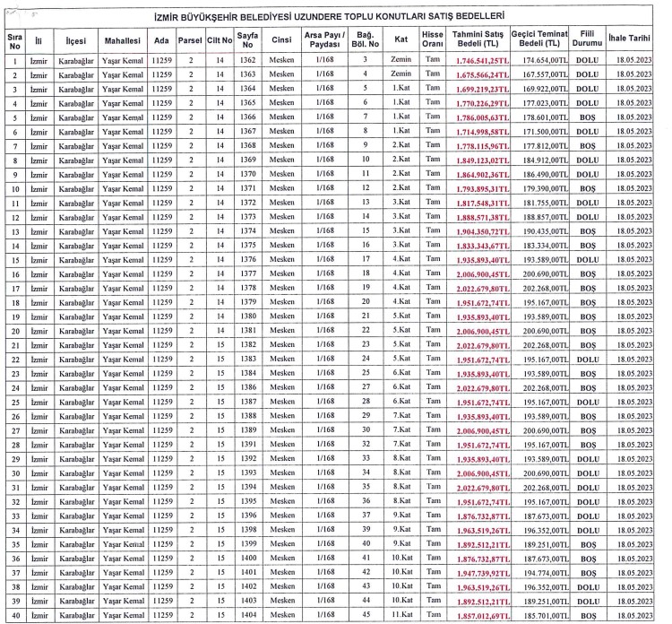The height and width of the screenshot is (624, 672).
Task: Click the sale price 1.699.219,23TL
Action: pos(483,89)
